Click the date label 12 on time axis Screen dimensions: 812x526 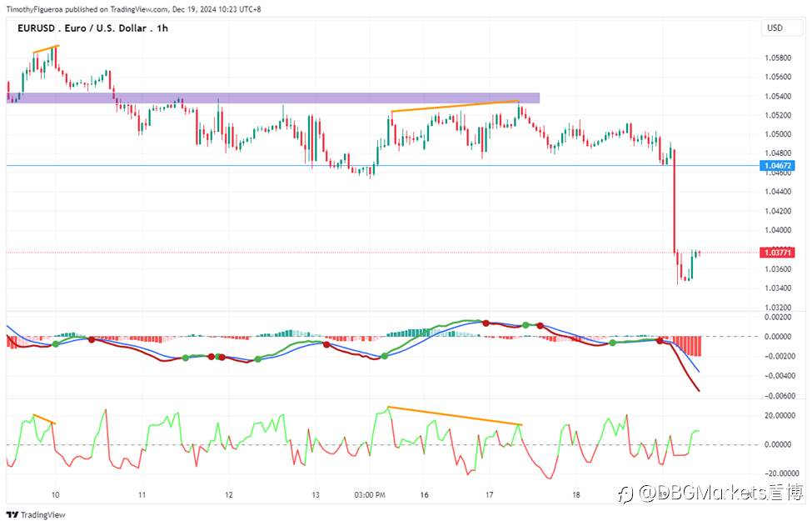coord(229,495)
